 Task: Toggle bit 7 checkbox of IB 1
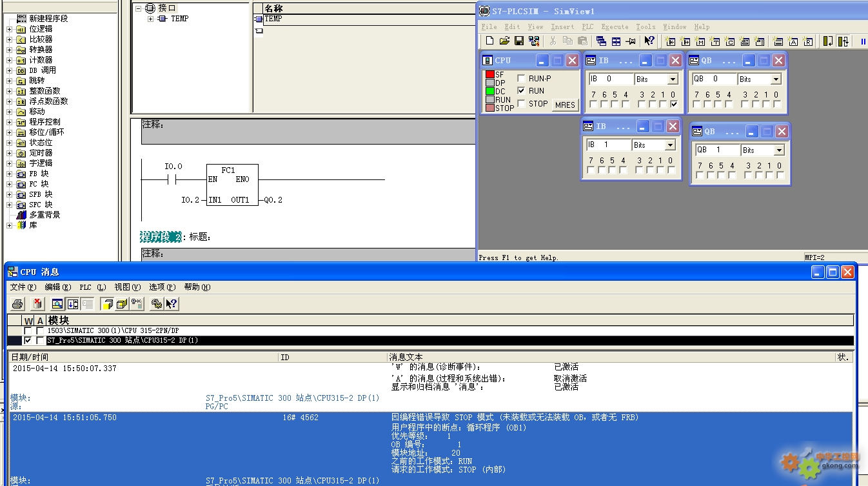tap(591, 170)
